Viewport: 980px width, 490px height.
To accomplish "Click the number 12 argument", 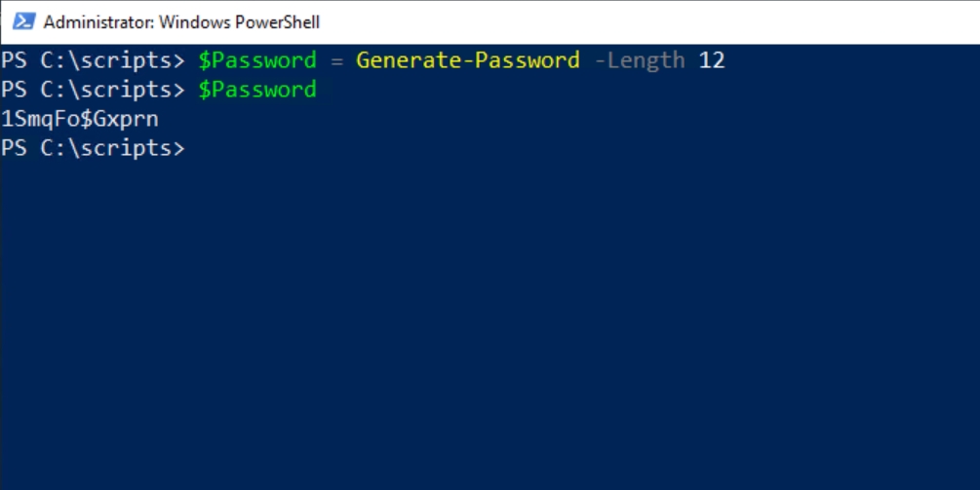I will point(712,60).
